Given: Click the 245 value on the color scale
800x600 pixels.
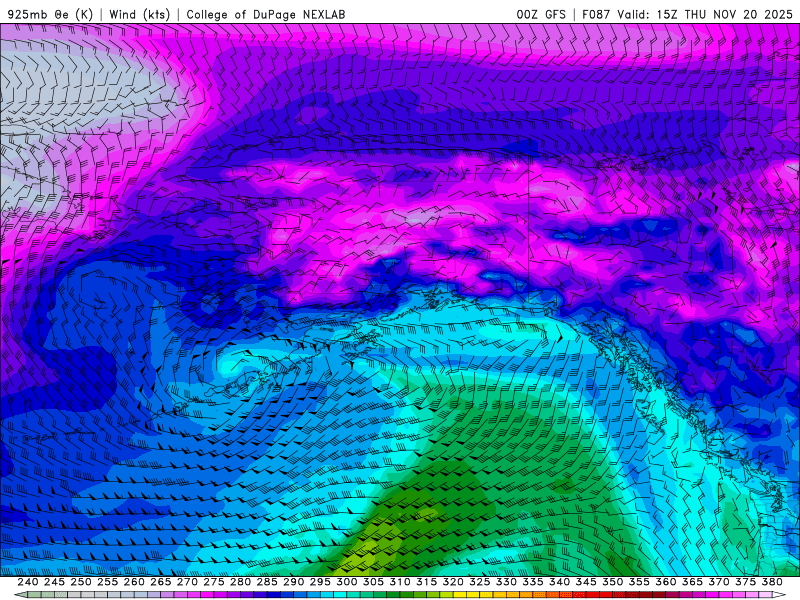Looking at the screenshot, I should tap(54, 582).
